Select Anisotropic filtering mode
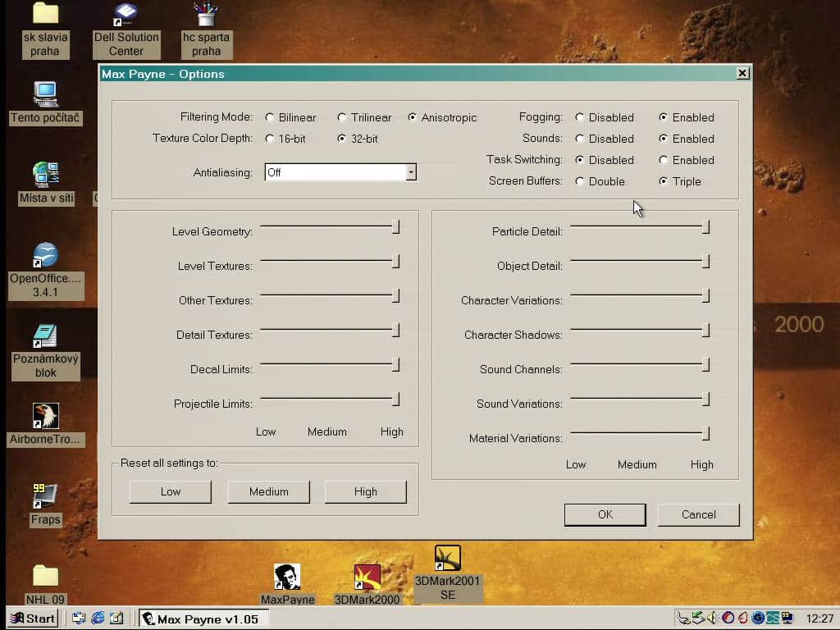This screenshot has height=630, width=840. coord(412,117)
